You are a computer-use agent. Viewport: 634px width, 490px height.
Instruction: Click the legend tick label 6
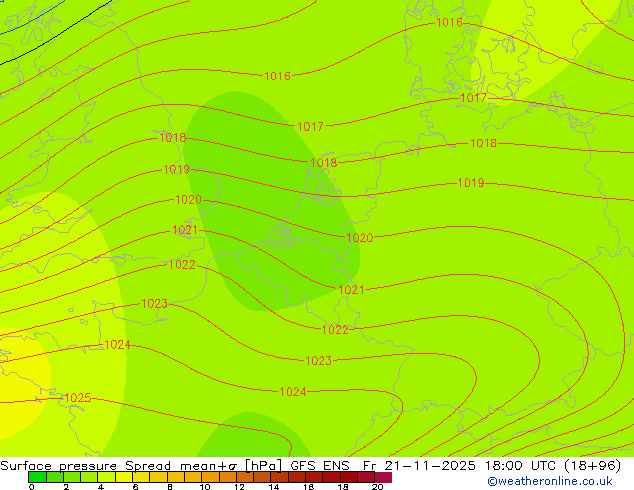pos(135,487)
